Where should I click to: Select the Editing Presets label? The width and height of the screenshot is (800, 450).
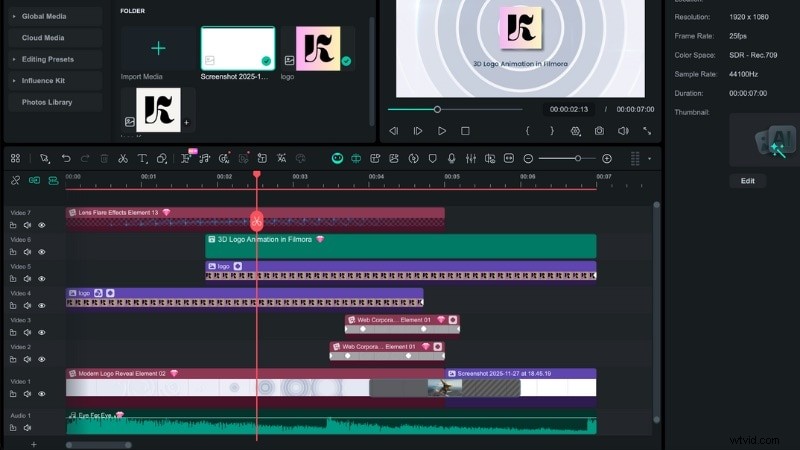pyautogui.click(x=47, y=59)
